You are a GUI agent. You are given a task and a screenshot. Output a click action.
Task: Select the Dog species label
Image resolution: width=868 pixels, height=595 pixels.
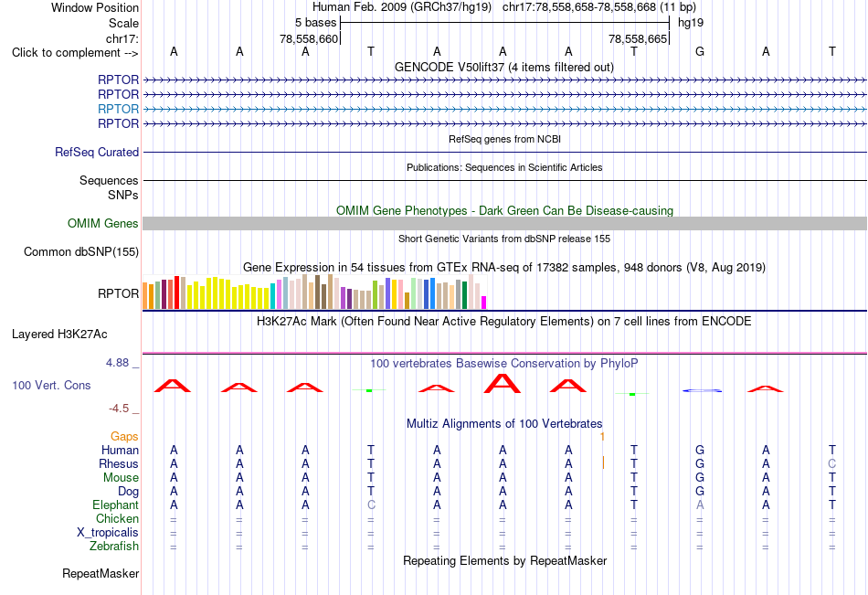tap(128, 492)
